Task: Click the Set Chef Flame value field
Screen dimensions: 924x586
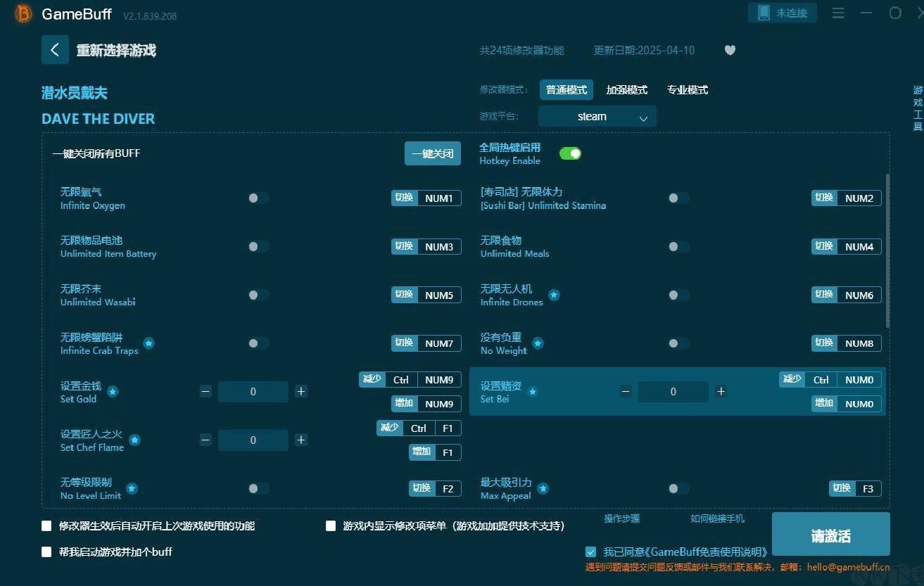Action: 253,440
